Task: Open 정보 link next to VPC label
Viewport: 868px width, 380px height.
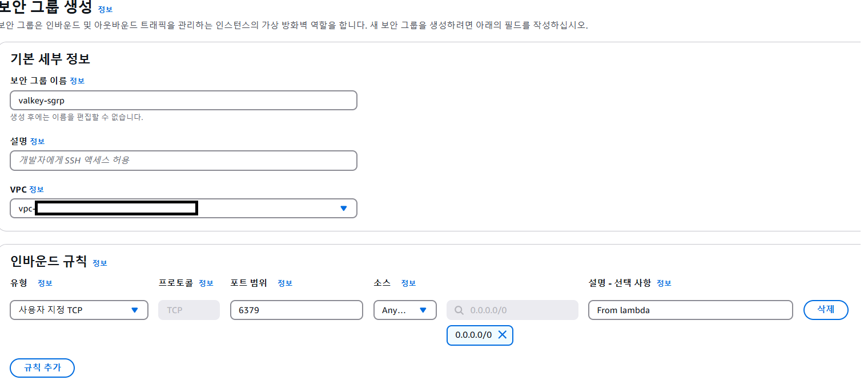Action: (x=37, y=190)
